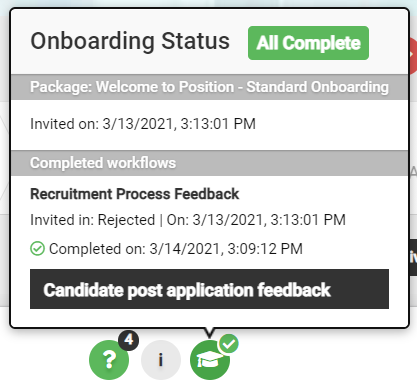Click the Completed on 3/14/2021 timestamp
The image size is (417, 390).
point(176,249)
